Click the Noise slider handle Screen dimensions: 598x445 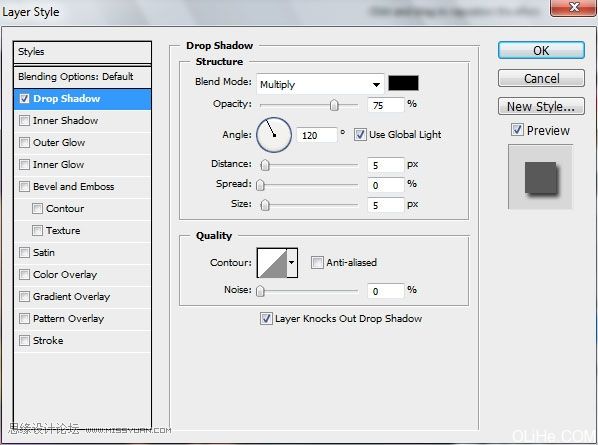(260, 291)
